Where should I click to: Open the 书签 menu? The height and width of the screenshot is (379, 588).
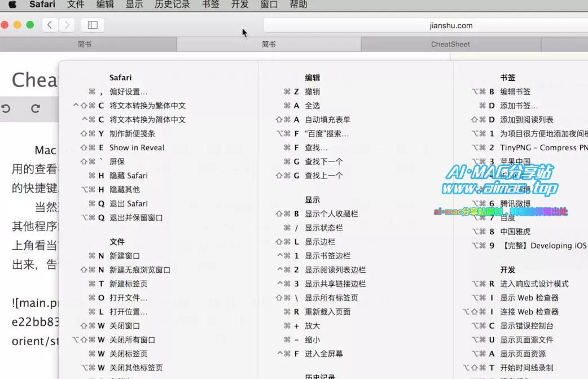coord(210,5)
